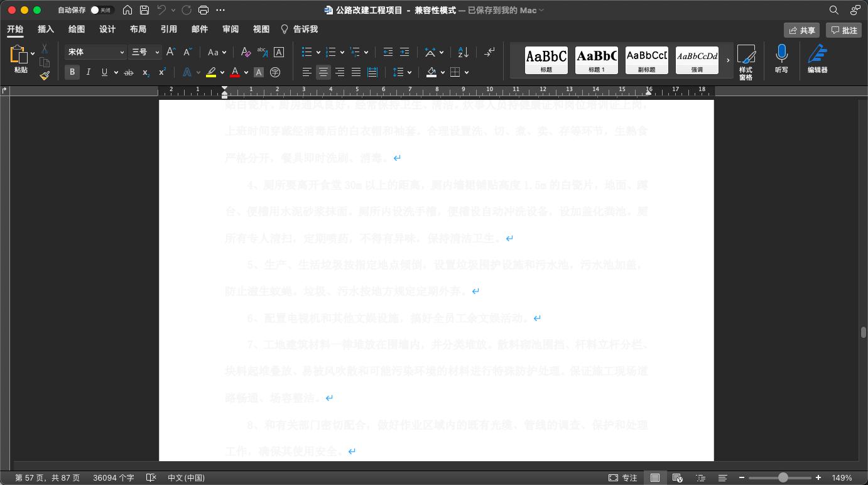Viewport: 868px width, 485px height.
Task: Toggle the AutoSave switch
Action: (100, 10)
